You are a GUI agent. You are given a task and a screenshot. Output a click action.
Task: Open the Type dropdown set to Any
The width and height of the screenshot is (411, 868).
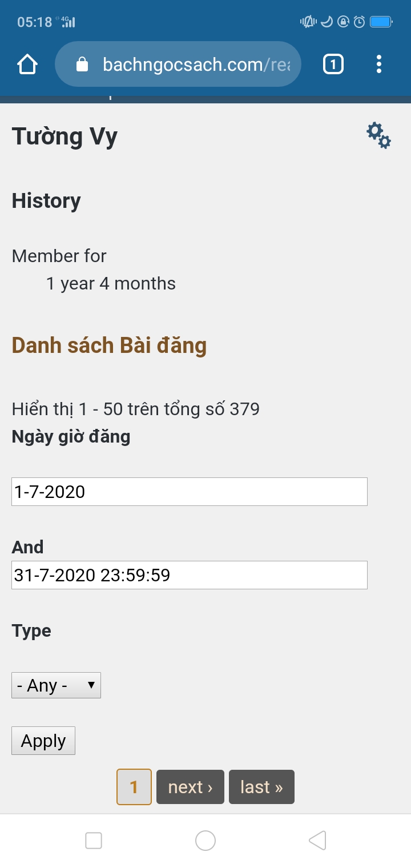click(56, 685)
